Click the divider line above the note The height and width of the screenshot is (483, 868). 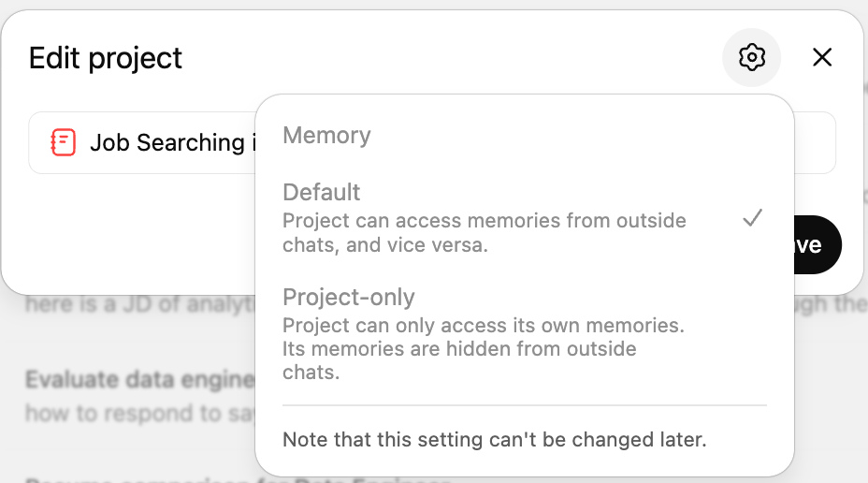(x=524, y=405)
